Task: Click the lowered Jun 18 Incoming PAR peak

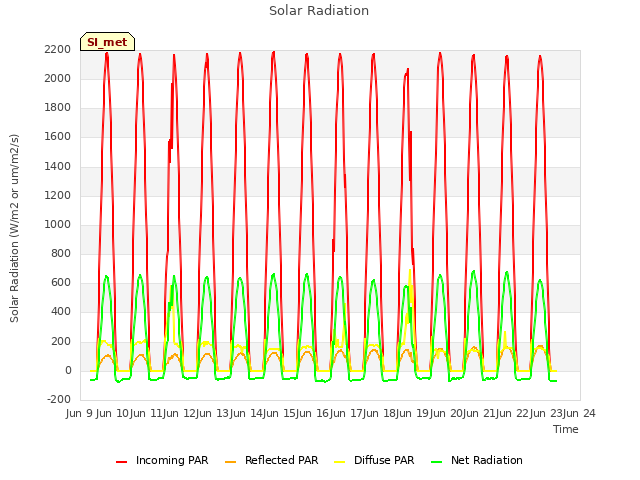Action: click(x=407, y=70)
